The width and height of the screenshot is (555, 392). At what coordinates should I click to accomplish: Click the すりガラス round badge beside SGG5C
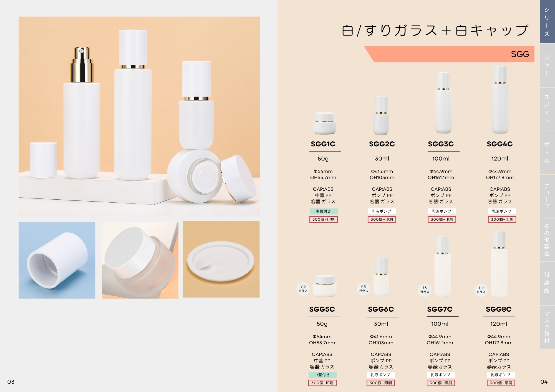pyautogui.click(x=303, y=289)
